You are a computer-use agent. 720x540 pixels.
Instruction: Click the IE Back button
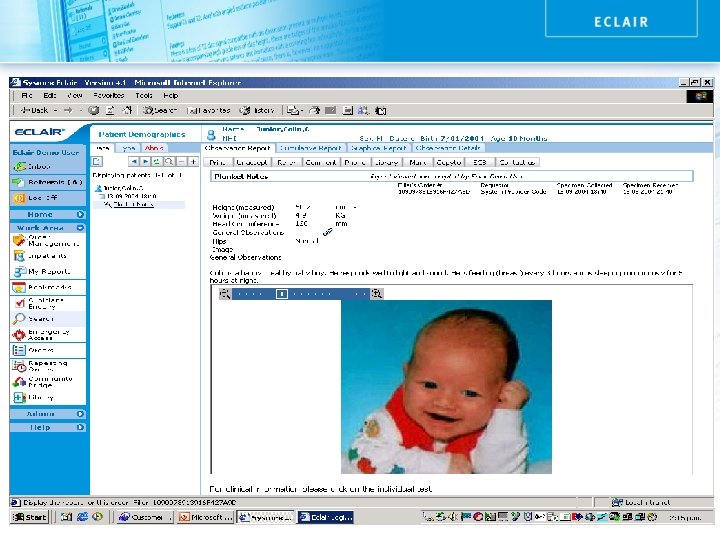[34, 111]
